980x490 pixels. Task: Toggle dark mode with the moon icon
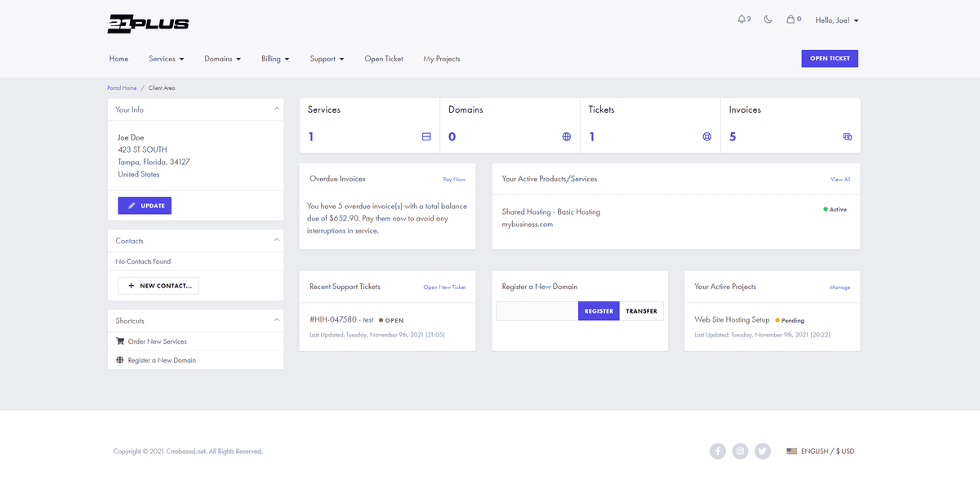pos(767,18)
